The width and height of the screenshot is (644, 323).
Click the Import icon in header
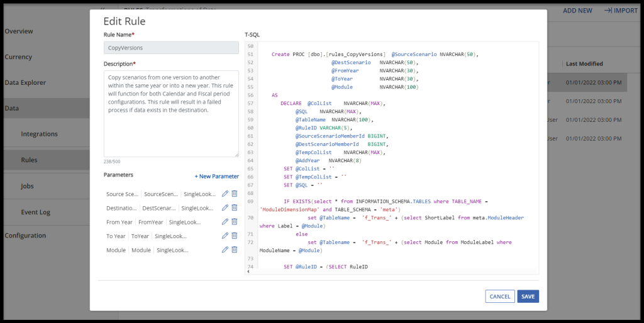pyautogui.click(x=608, y=11)
